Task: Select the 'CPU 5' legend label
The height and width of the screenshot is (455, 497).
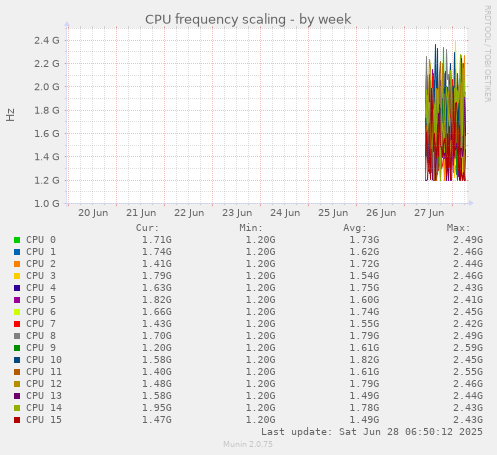Action: 41,300
